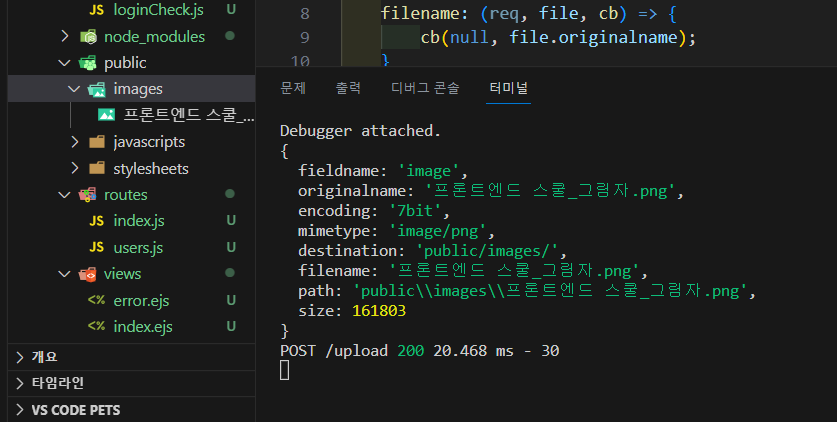Select the 터미널 terminal tab
The image size is (837, 422).
tap(508, 88)
